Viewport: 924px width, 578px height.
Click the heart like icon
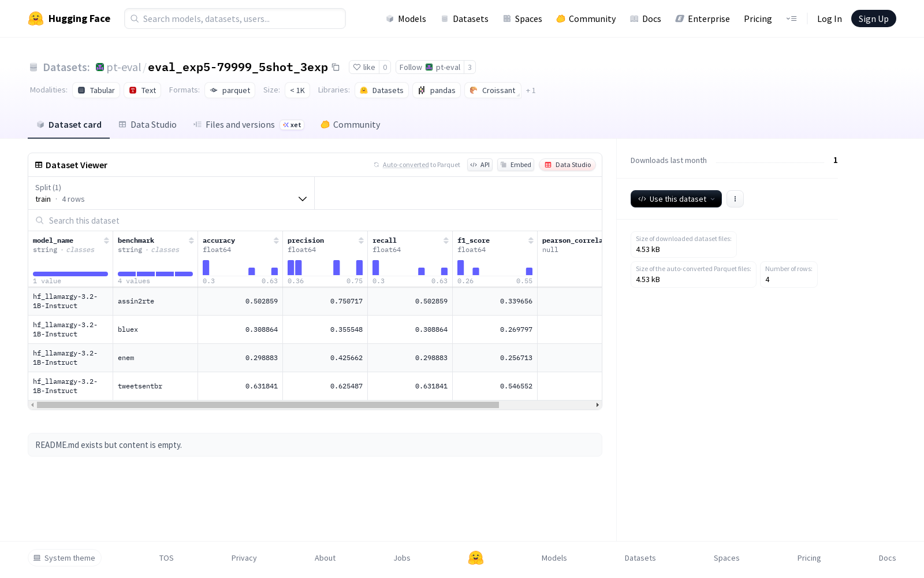point(357,67)
